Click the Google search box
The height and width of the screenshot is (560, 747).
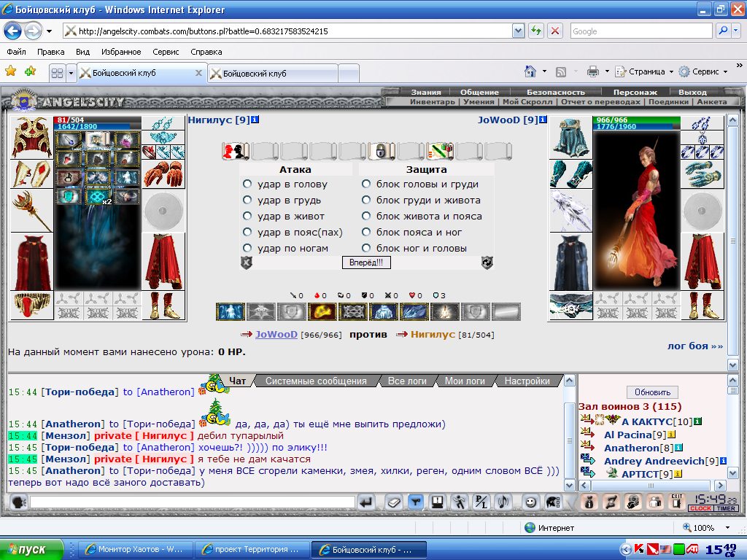pos(640,31)
